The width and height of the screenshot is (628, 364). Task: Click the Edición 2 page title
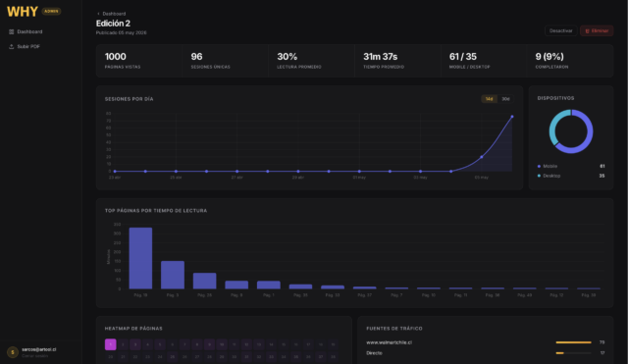(x=113, y=24)
